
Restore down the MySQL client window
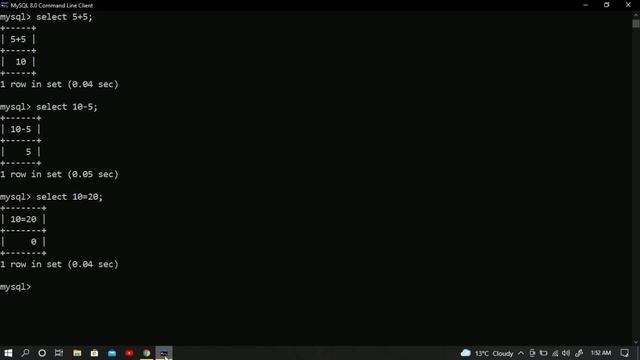click(607, 5)
